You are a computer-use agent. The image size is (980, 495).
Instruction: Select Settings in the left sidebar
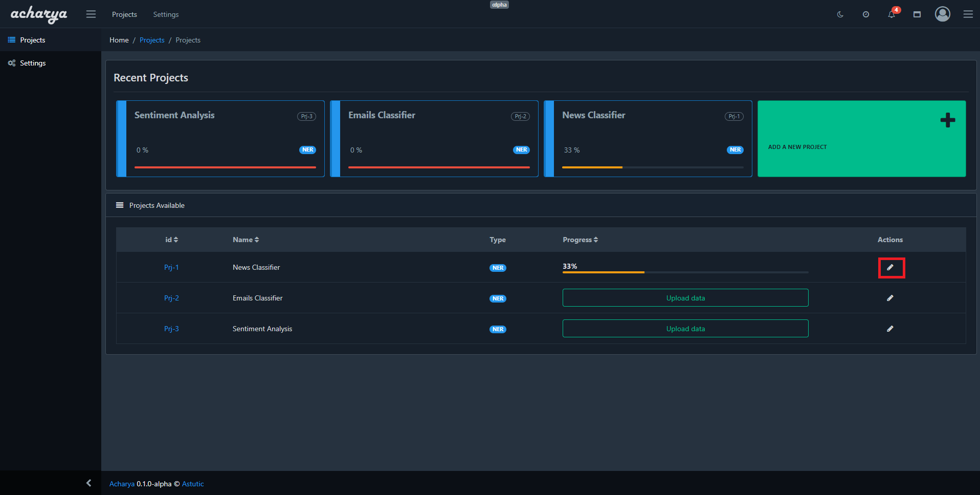coord(33,63)
